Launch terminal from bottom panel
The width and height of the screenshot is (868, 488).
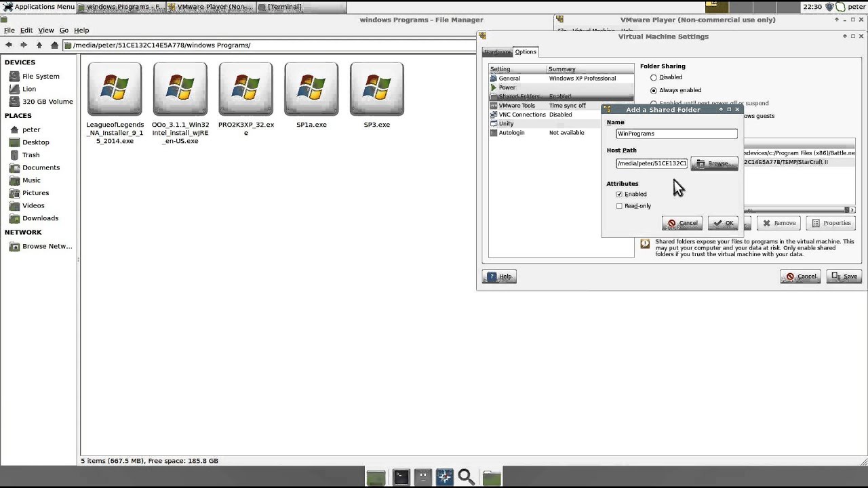[x=400, y=477]
